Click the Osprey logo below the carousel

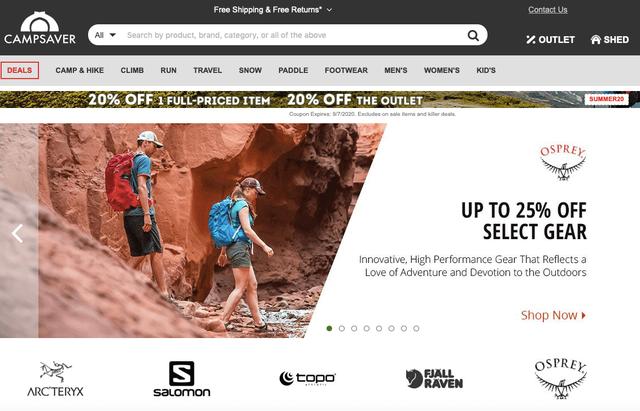pos(561,378)
